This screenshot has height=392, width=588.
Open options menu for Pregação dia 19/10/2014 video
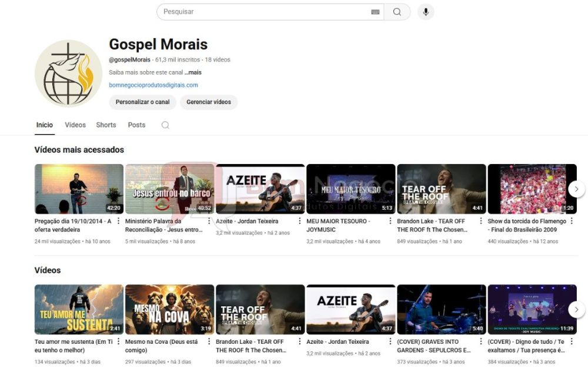(119, 221)
